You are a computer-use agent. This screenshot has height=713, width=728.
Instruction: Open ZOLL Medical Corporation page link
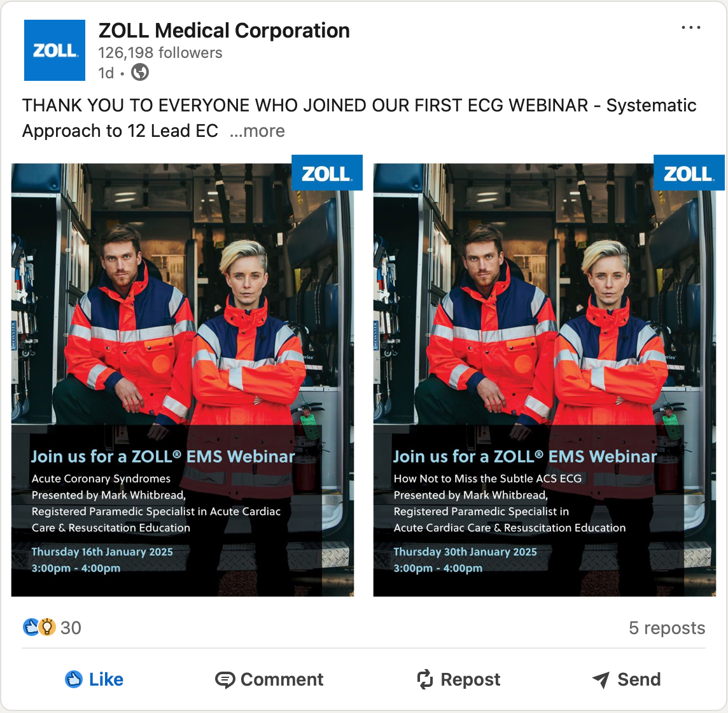[x=224, y=31]
